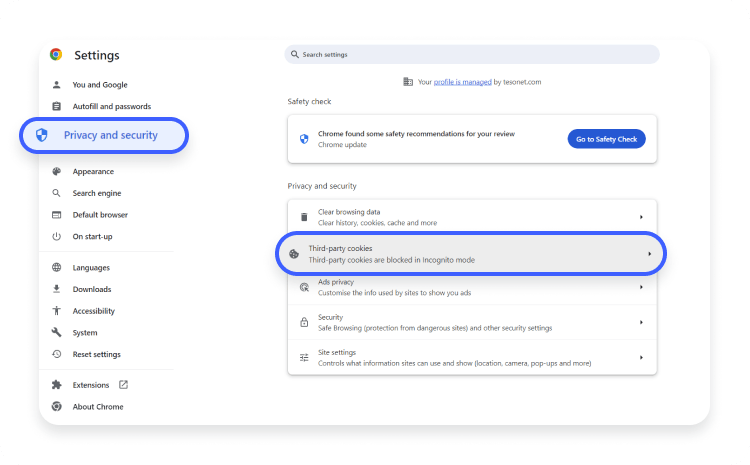Expand the Site settings row arrow
The width and height of the screenshot is (750, 465).
click(641, 357)
